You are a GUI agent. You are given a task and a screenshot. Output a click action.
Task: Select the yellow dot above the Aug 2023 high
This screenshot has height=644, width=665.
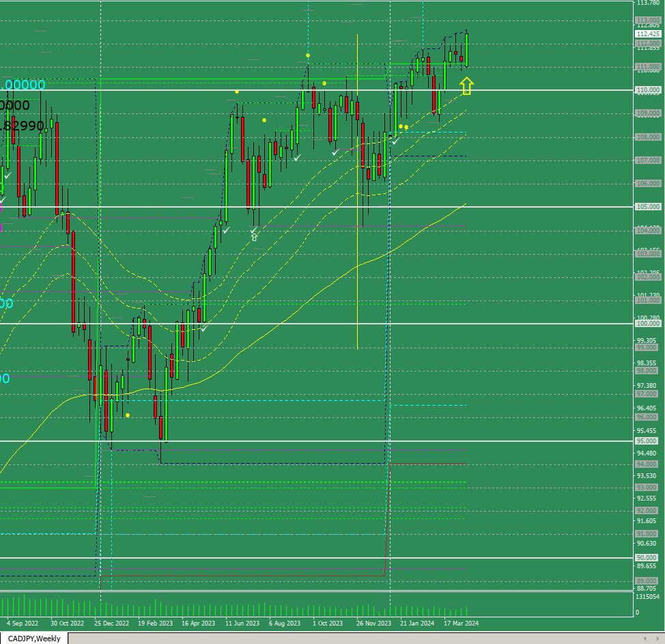[308, 55]
